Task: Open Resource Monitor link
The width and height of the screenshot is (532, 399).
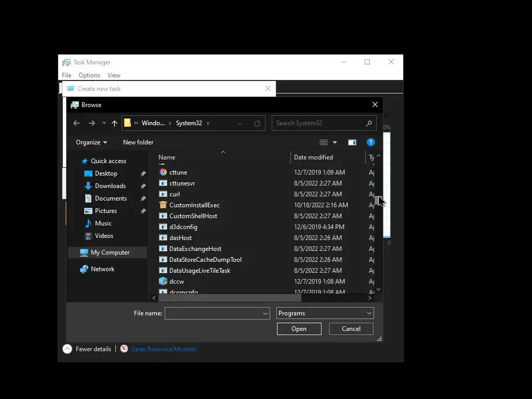Action: (164, 349)
